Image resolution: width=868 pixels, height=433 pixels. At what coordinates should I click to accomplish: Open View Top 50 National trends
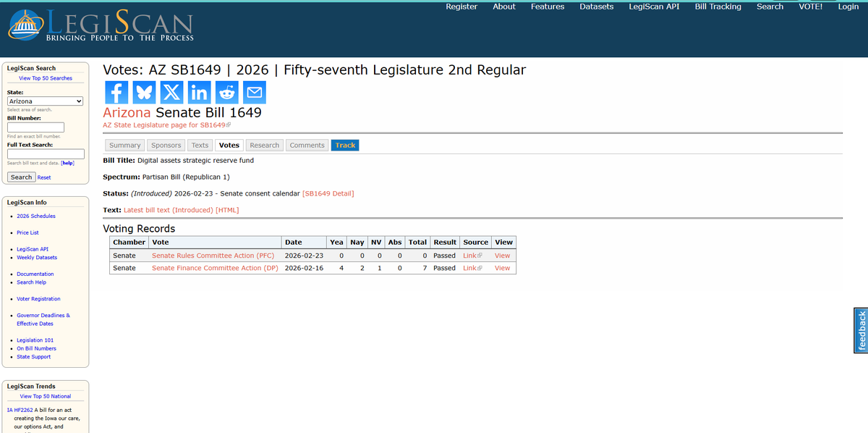coord(46,396)
